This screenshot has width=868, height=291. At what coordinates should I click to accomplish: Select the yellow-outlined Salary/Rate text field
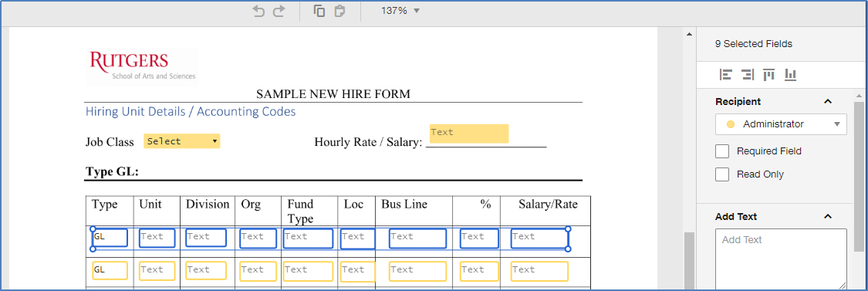pyautogui.click(x=540, y=271)
